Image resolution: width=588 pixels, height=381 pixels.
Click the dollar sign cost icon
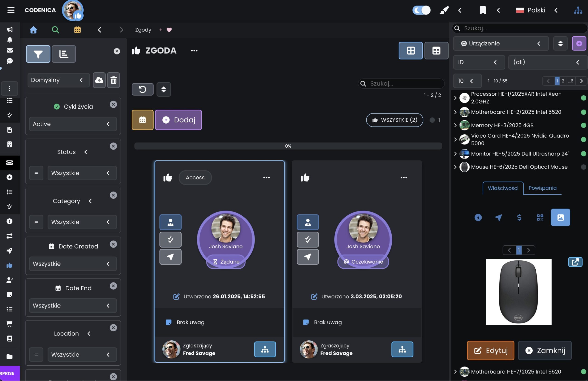pos(519,217)
